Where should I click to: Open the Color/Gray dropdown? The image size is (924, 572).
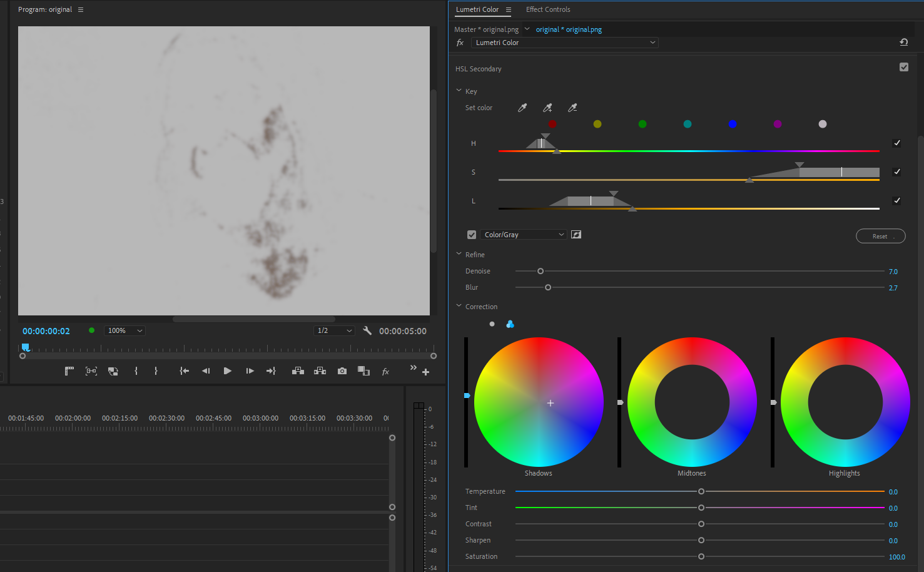point(524,235)
